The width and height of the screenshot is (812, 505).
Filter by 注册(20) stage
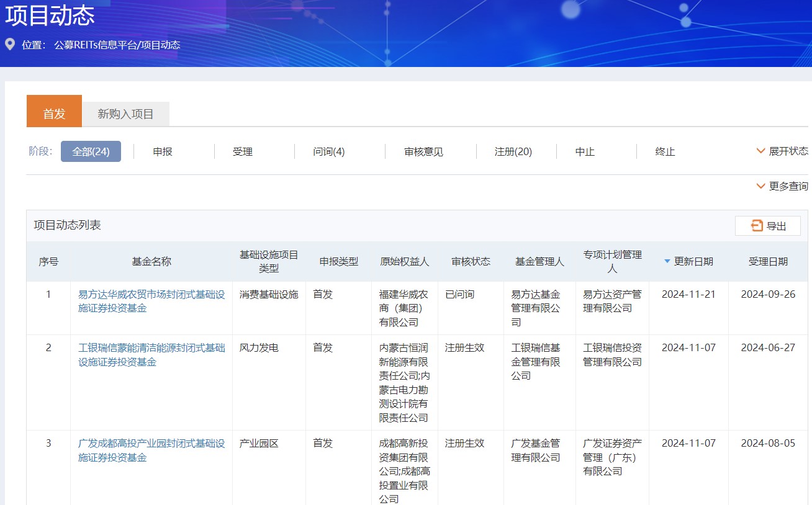point(513,152)
